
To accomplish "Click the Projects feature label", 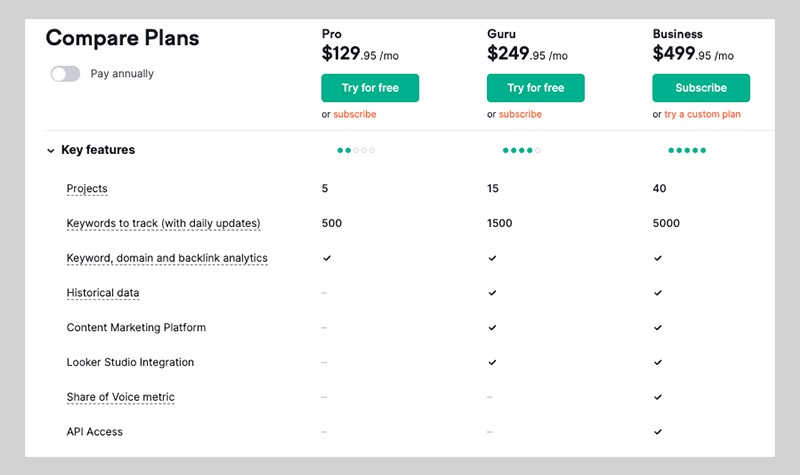I will (x=87, y=189).
